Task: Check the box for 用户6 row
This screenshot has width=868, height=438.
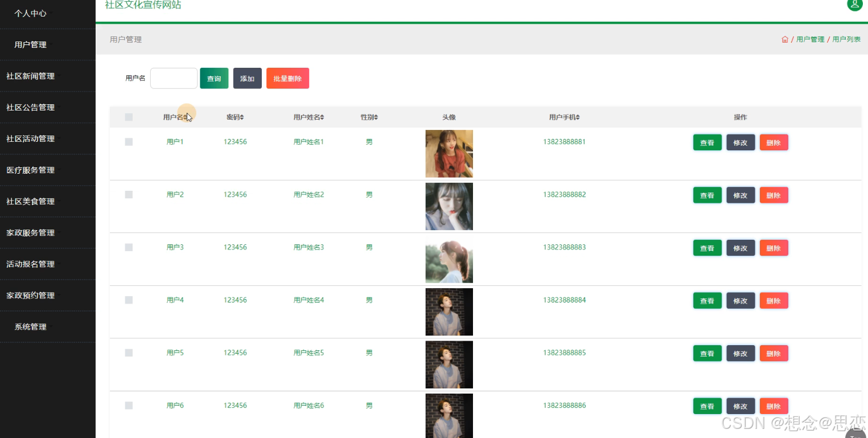Action: 129,406
